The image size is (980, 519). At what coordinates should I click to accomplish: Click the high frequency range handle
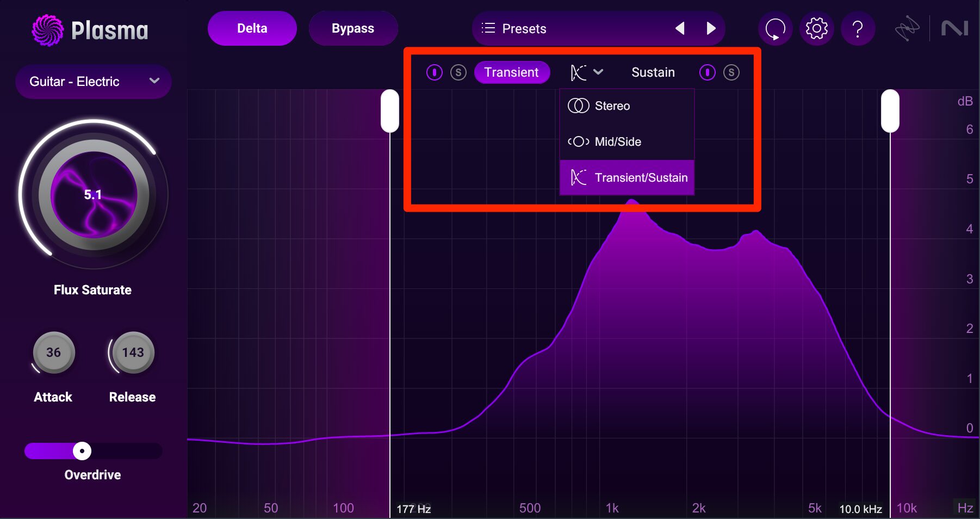890,111
